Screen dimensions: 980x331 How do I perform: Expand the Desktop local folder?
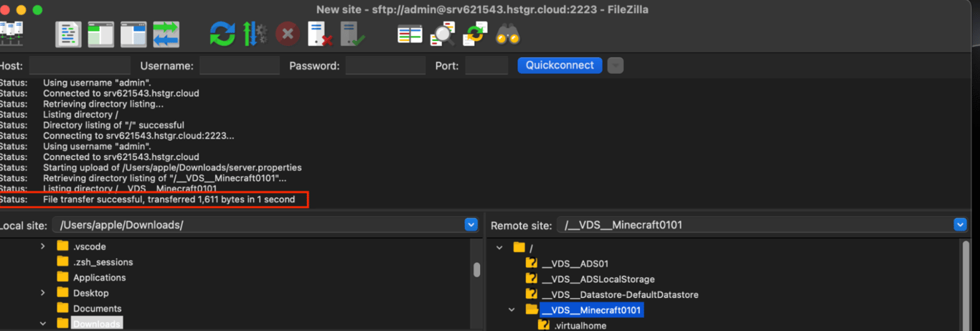pyautogui.click(x=43, y=293)
